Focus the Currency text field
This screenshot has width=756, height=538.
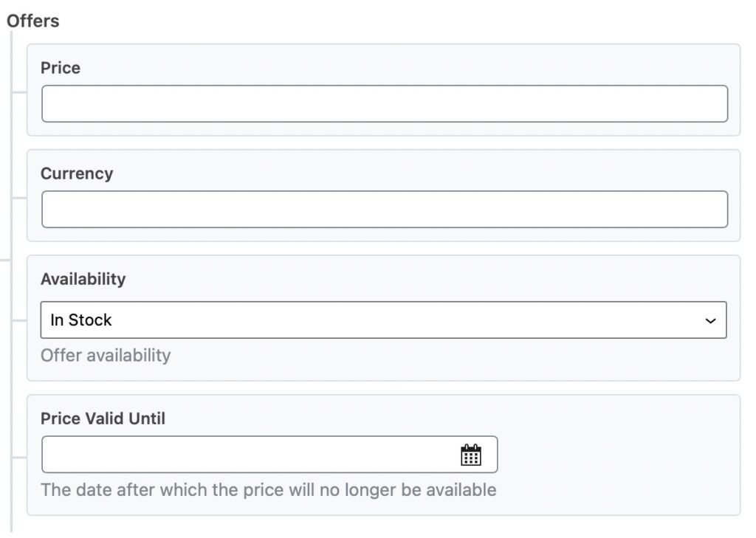(384, 210)
